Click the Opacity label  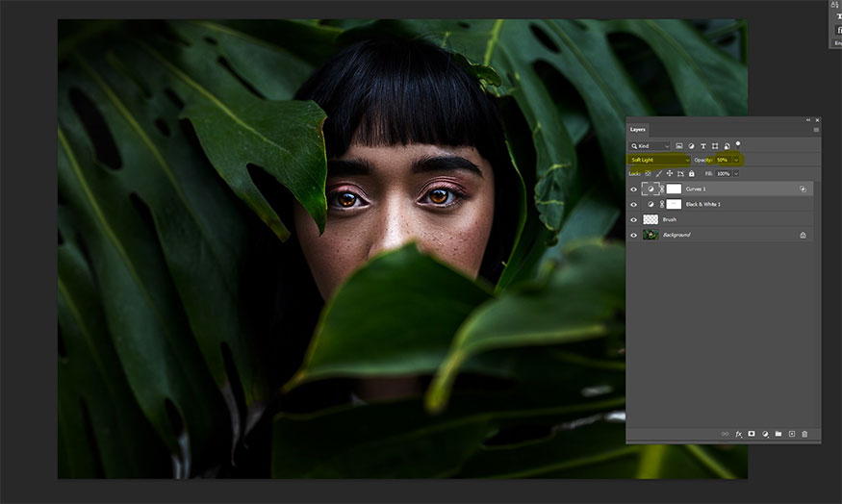703,160
